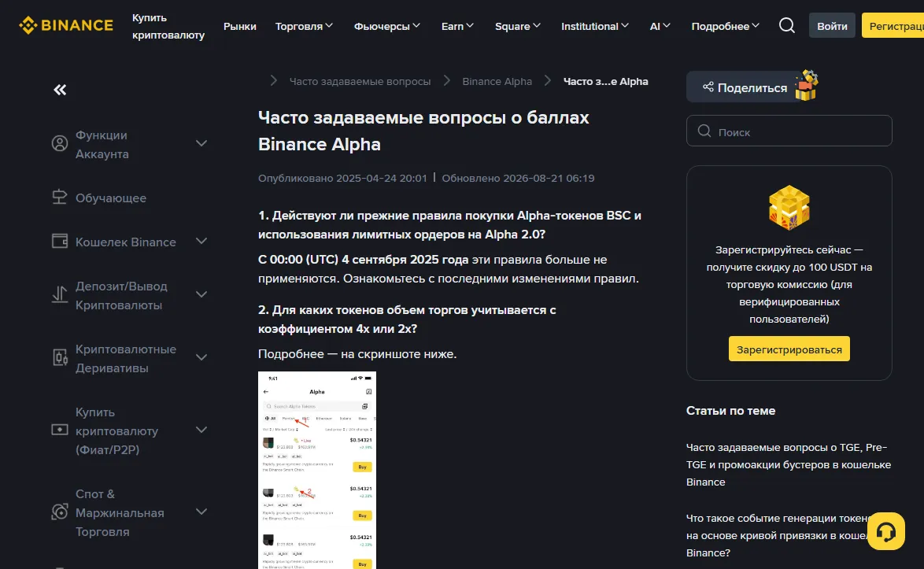Click the Статьи по теме heading
Viewport: 924px width, 569px height.
730,411
